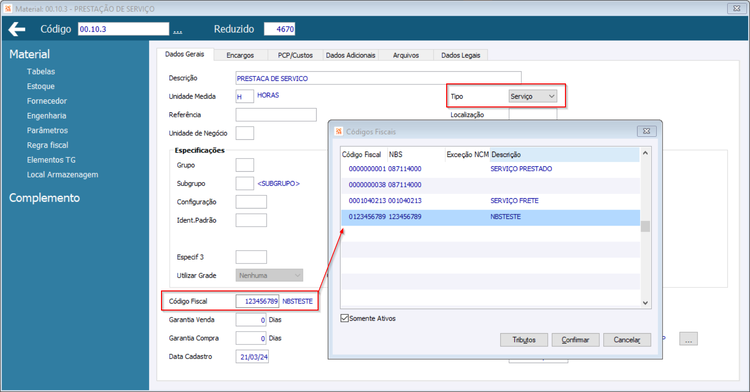750x392 pixels.
Task: Click the back arrow icon
Action: [17, 29]
